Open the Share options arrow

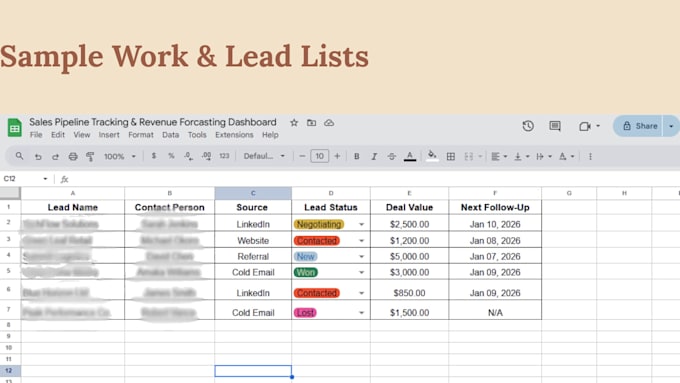pyautogui.click(x=671, y=126)
